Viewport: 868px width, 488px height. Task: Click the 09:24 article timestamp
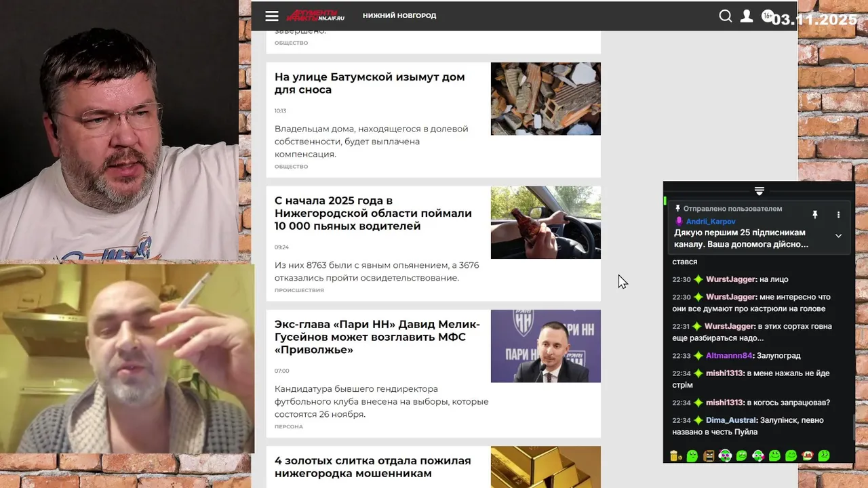tap(281, 247)
